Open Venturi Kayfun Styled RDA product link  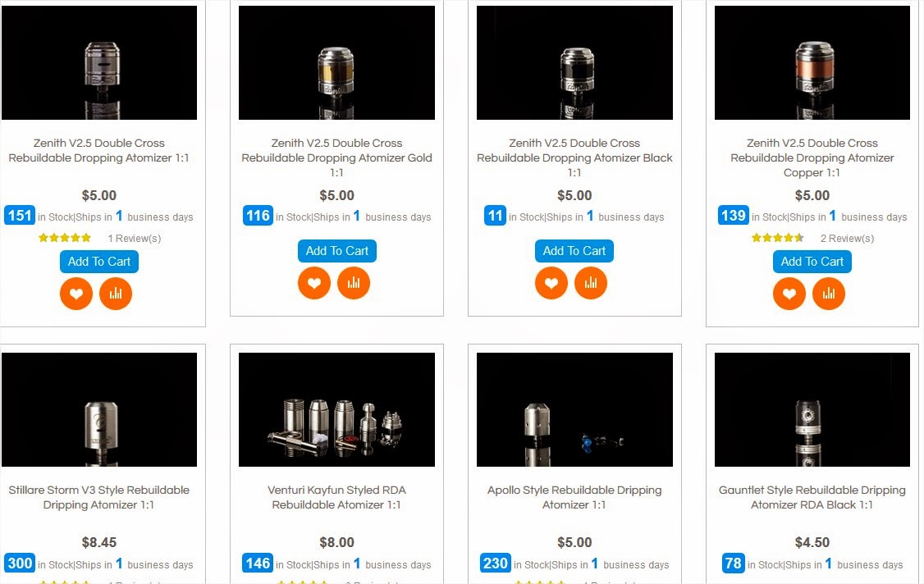coord(336,497)
